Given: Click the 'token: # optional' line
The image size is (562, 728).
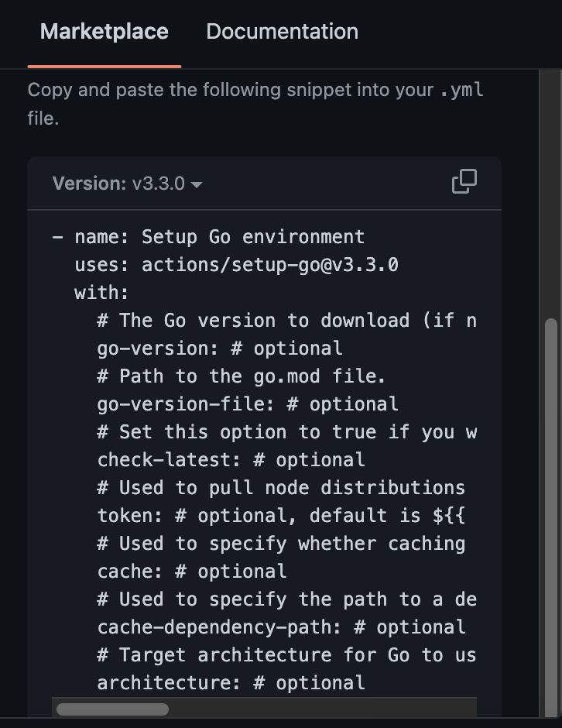Looking at the screenshot, I should [281, 515].
